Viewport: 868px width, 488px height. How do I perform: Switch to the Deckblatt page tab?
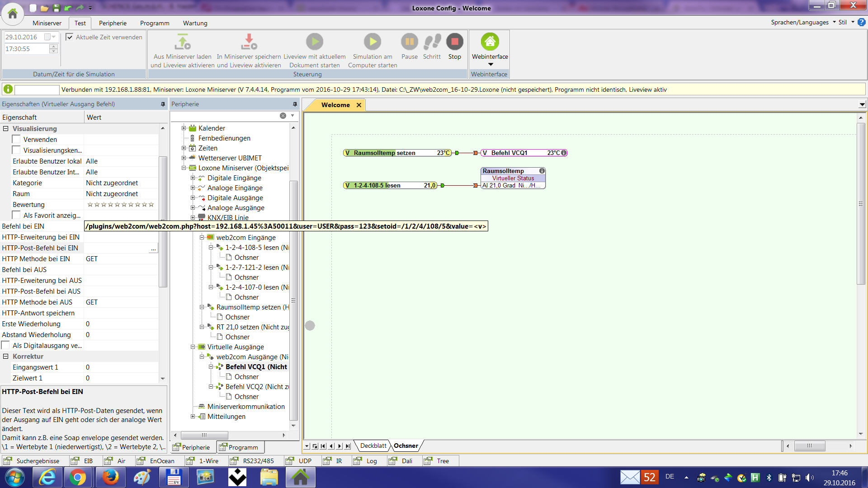coord(373,446)
